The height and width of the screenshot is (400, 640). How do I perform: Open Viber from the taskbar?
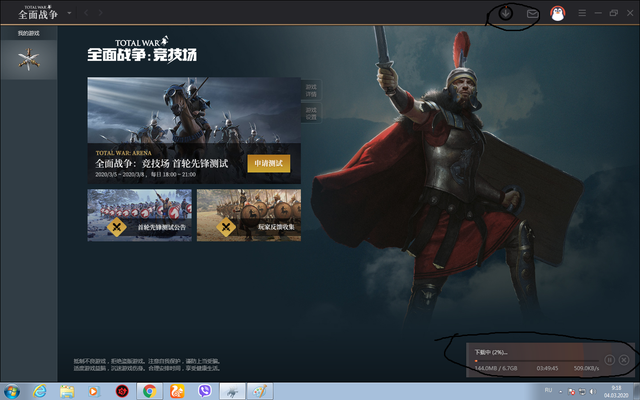coord(204,391)
